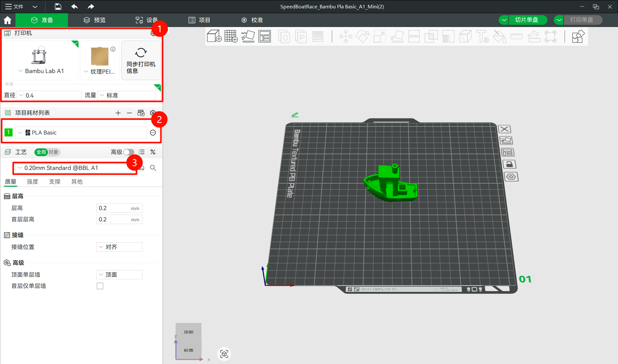This screenshot has width=618, height=364.
Task: Expand the print plate options arrow
Action: (559, 20)
